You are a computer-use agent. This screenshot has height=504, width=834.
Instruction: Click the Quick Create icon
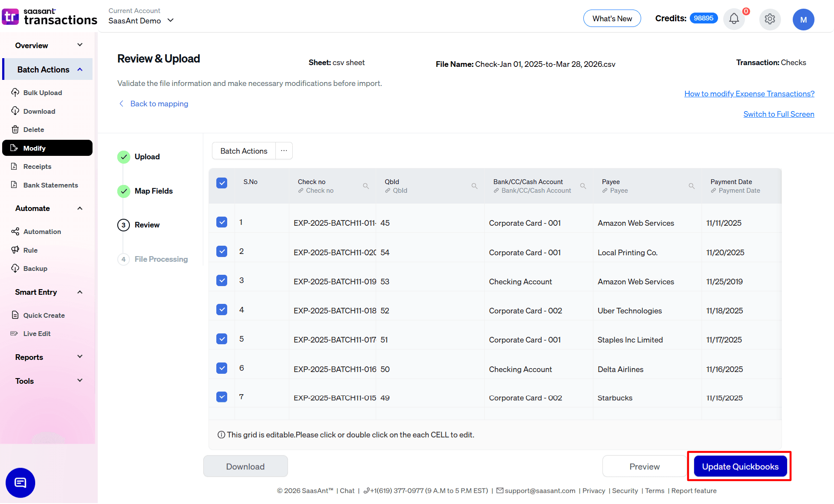(15, 315)
